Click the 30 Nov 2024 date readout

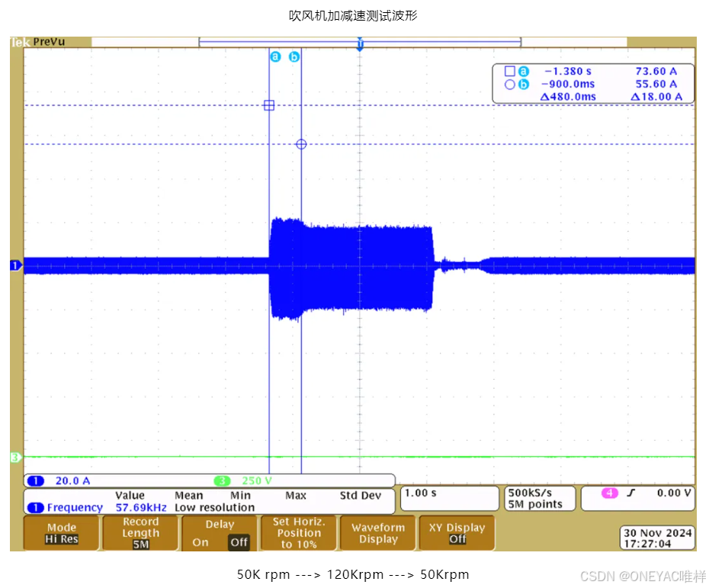click(x=658, y=533)
